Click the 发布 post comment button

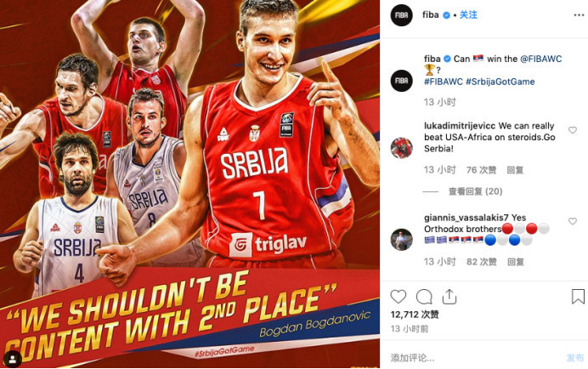(x=575, y=358)
